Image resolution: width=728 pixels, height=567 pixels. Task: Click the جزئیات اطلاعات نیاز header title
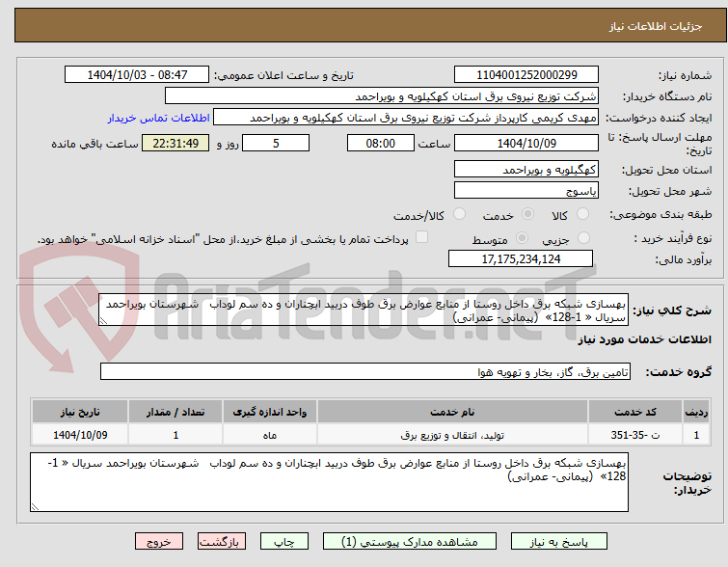655,26
